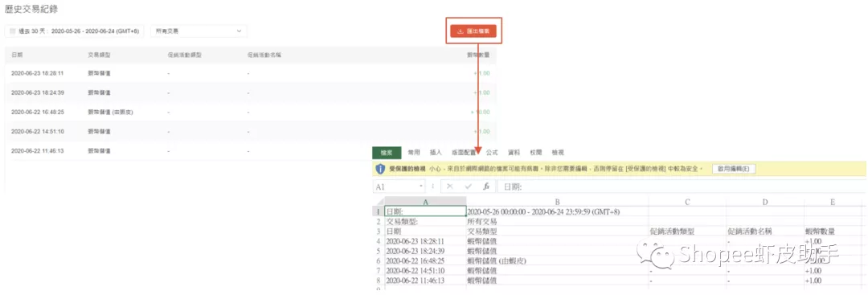This screenshot has width=868, height=295.
Task: Switch to the Excel 插入 (Insert) tab
Action: [436, 153]
